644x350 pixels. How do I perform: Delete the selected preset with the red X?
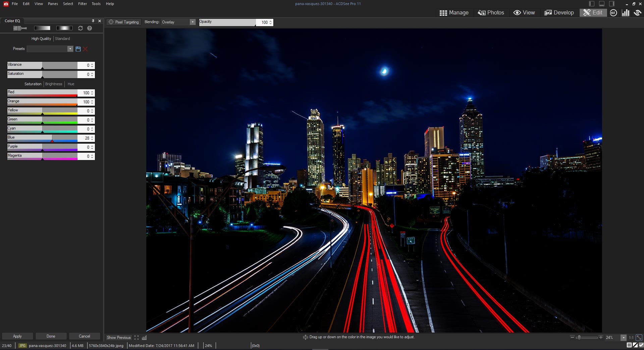[x=85, y=49]
